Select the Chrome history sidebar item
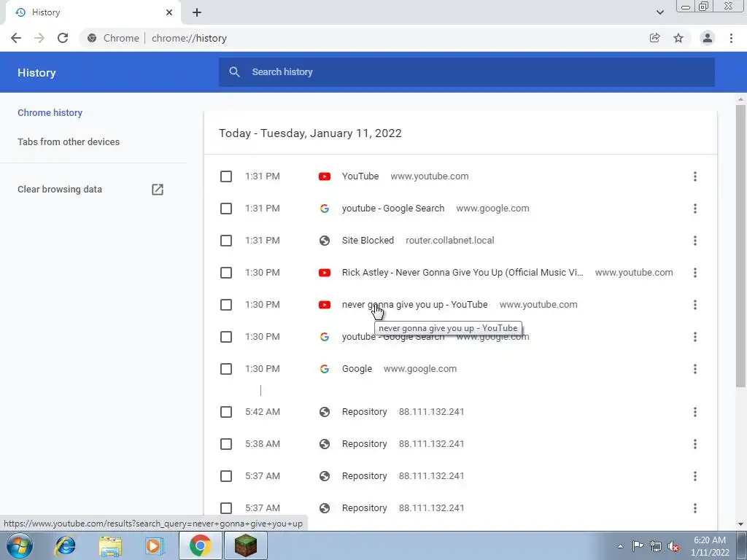Image resolution: width=747 pixels, height=560 pixels. [x=50, y=113]
